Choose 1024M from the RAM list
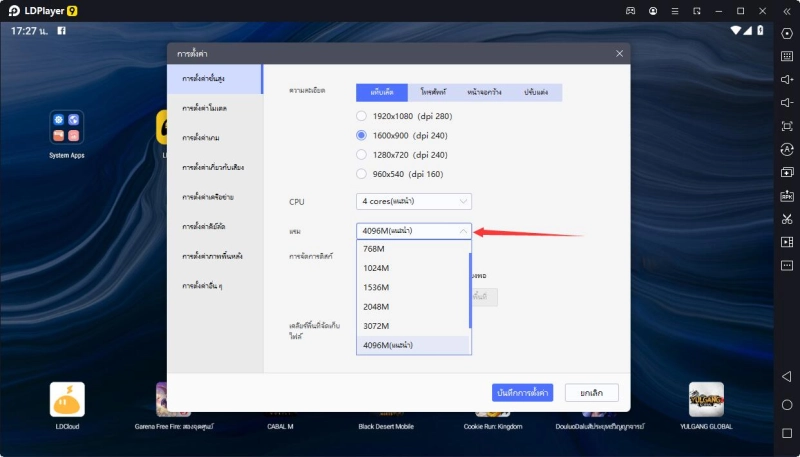Image resolution: width=800 pixels, height=457 pixels. (413, 268)
